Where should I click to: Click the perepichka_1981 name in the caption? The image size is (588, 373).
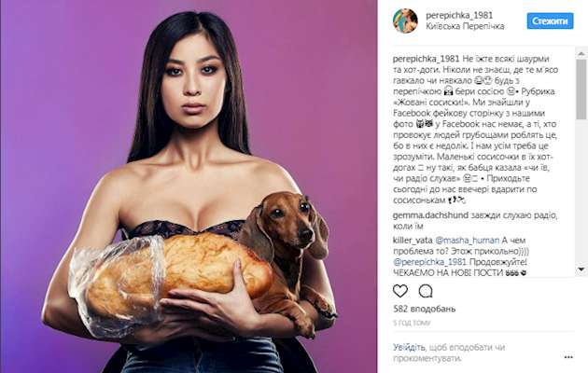coord(427,59)
